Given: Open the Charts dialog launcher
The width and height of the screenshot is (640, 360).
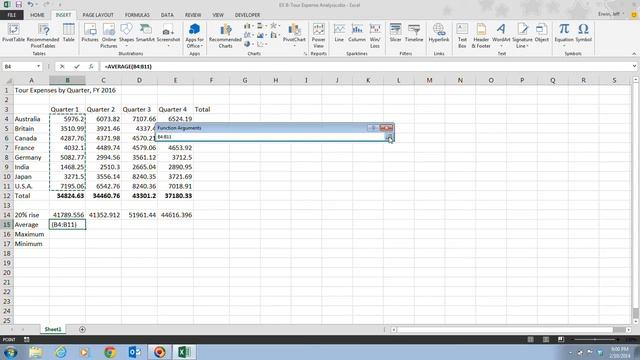Looking at the screenshot, I should click(305, 53).
